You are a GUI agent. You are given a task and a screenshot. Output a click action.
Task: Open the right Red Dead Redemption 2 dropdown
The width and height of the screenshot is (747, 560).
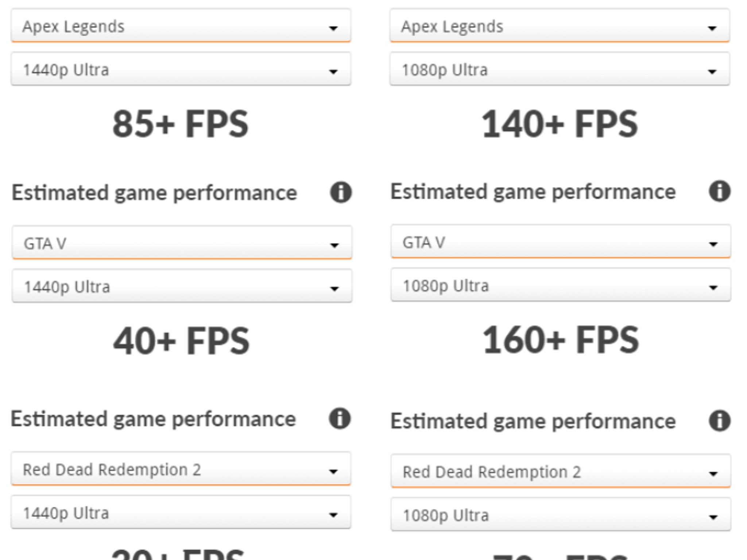click(560, 471)
